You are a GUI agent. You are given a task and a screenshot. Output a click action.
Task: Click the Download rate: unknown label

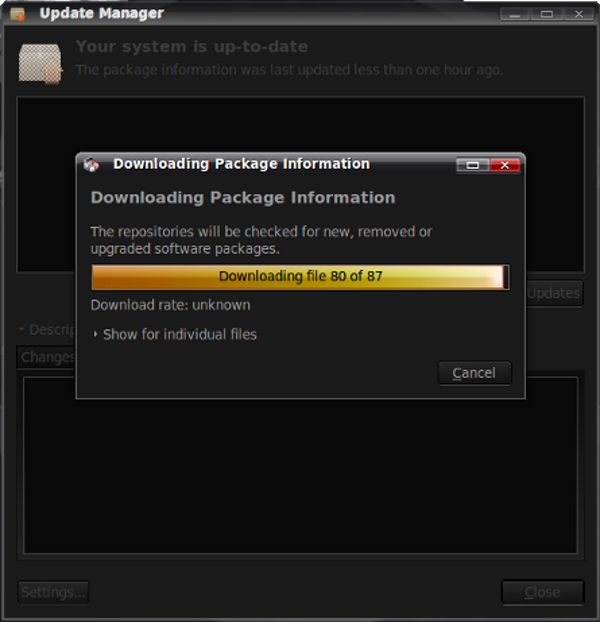pos(171,305)
